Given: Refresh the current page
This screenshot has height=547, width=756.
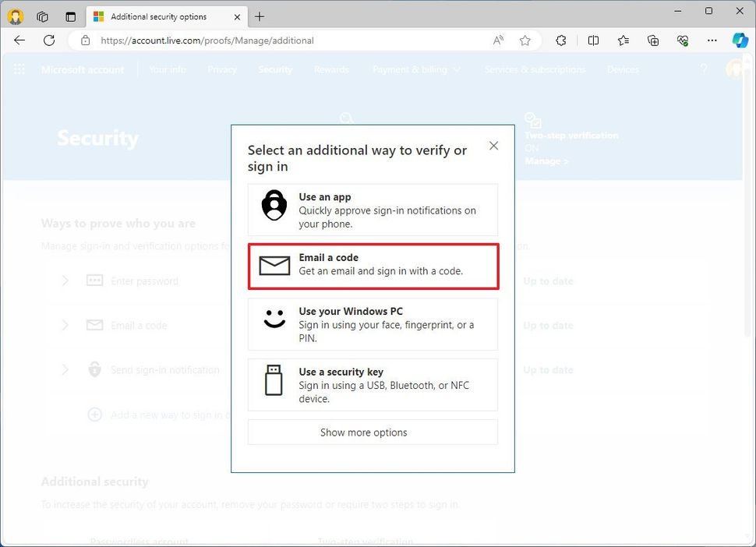Looking at the screenshot, I should click(x=49, y=41).
